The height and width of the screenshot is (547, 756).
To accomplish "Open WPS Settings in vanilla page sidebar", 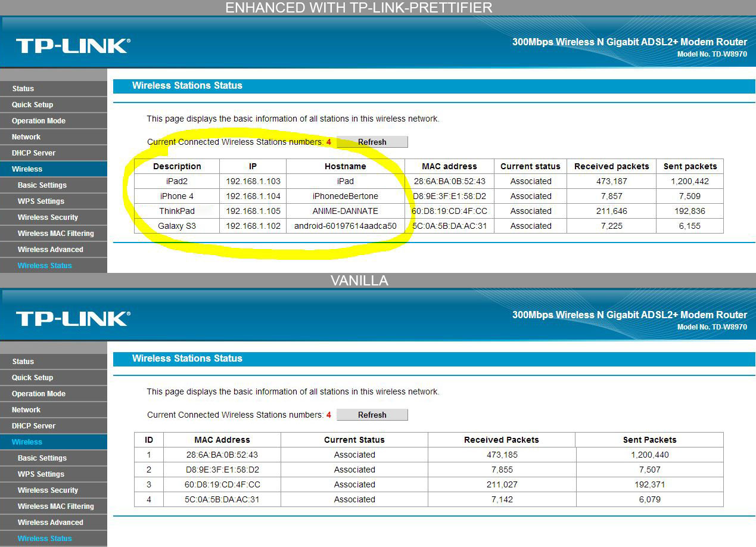I will click(54, 474).
